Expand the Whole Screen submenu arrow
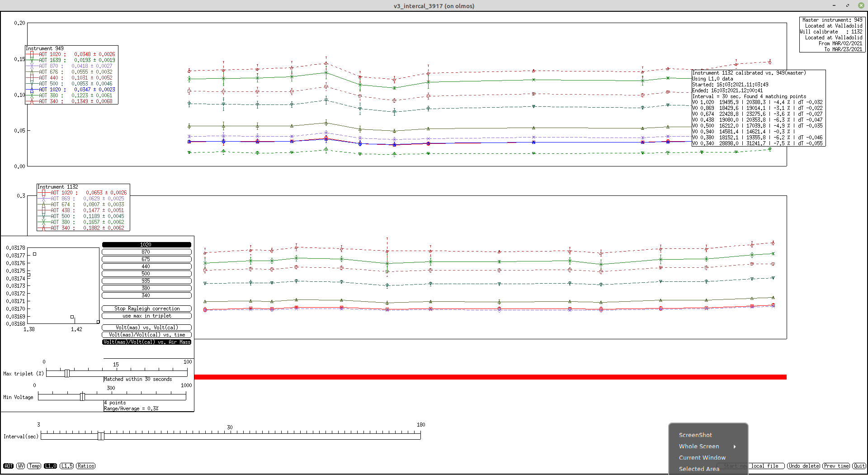The height and width of the screenshot is (475, 868). click(735, 446)
